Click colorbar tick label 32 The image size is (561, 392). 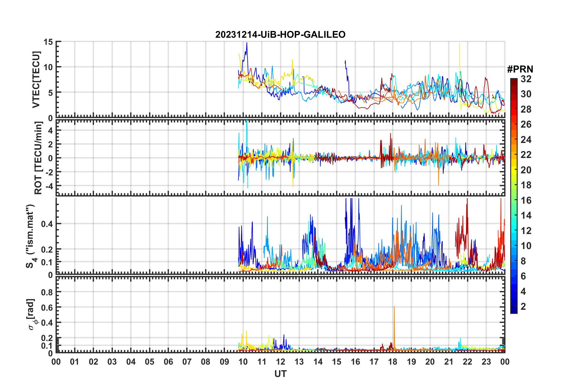pyautogui.click(x=526, y=79)
